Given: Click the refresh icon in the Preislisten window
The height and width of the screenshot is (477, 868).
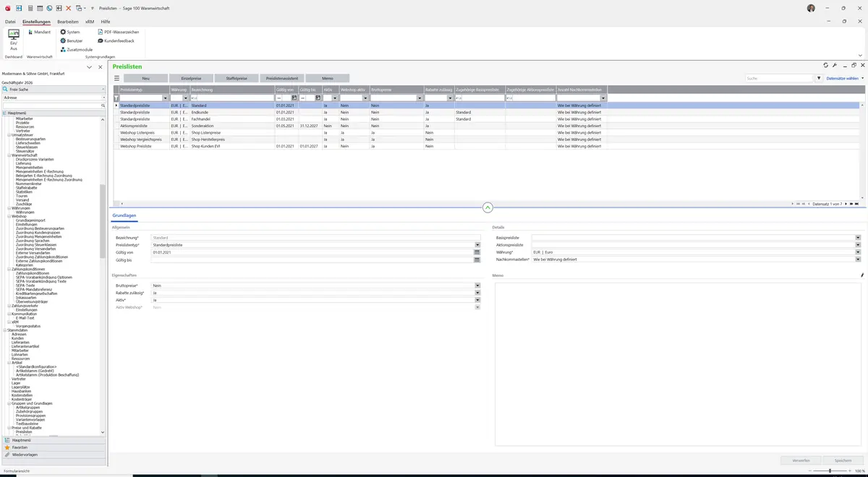Looking at the screenshot, I should [826, 65].
